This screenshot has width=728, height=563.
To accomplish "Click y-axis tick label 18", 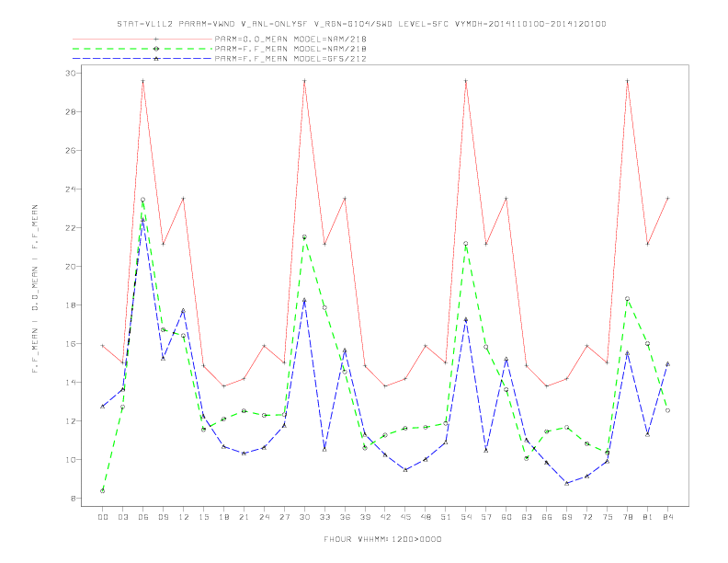I will [x=70, y=305].
